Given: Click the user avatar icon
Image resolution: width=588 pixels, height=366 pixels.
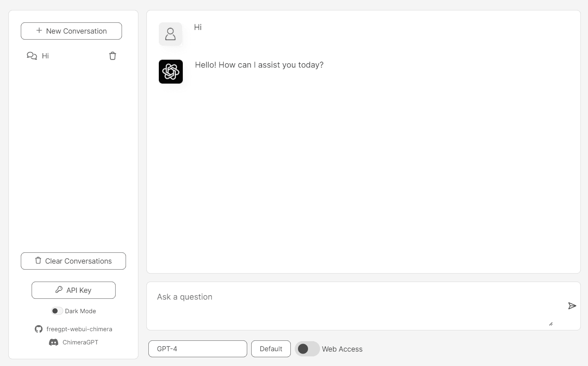Looking at the screenshot, I should tap(170, 34).
